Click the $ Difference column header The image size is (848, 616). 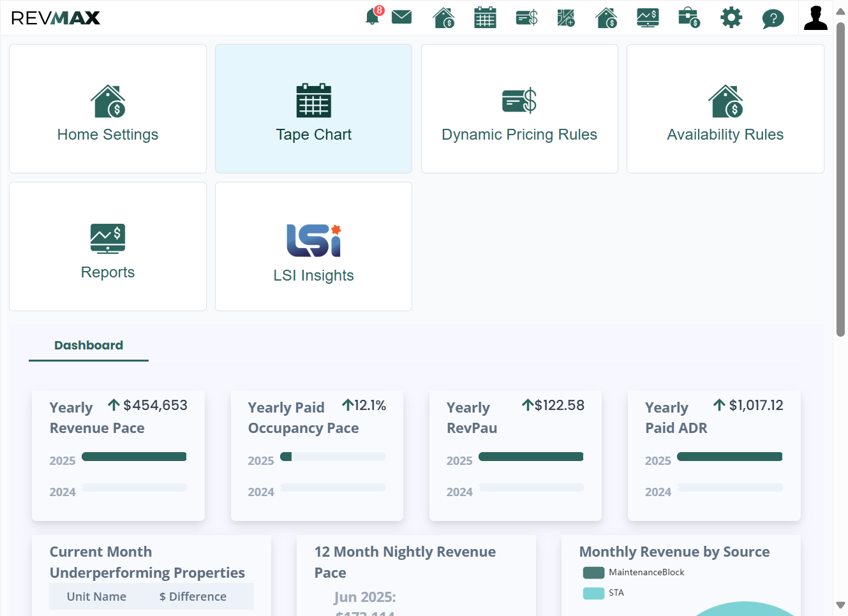point(193,597)
